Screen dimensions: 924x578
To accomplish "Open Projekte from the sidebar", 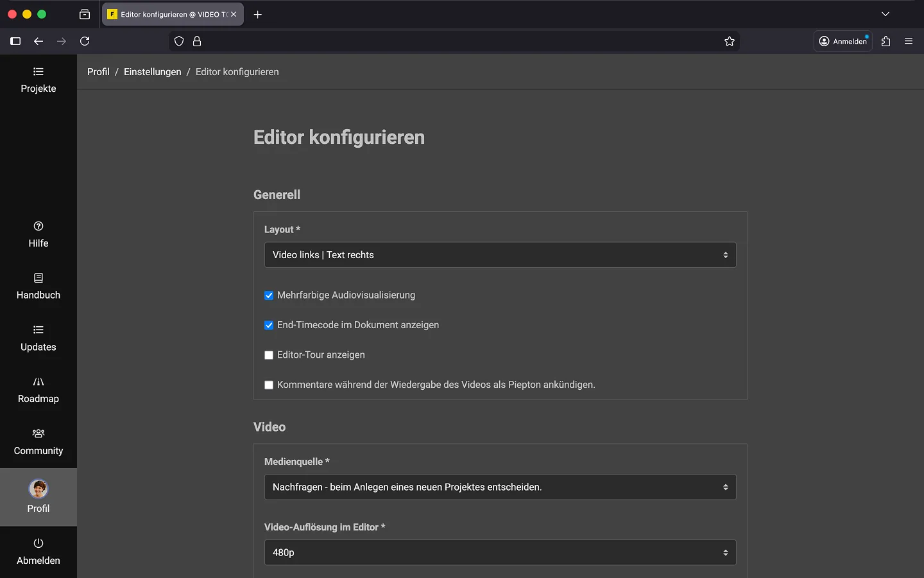I will (38, 80).
